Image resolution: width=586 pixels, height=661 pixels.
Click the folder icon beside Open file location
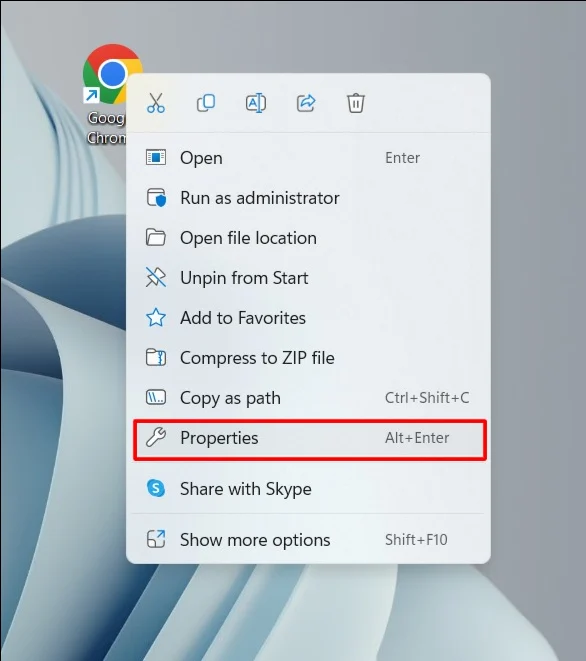coord(156,237)
